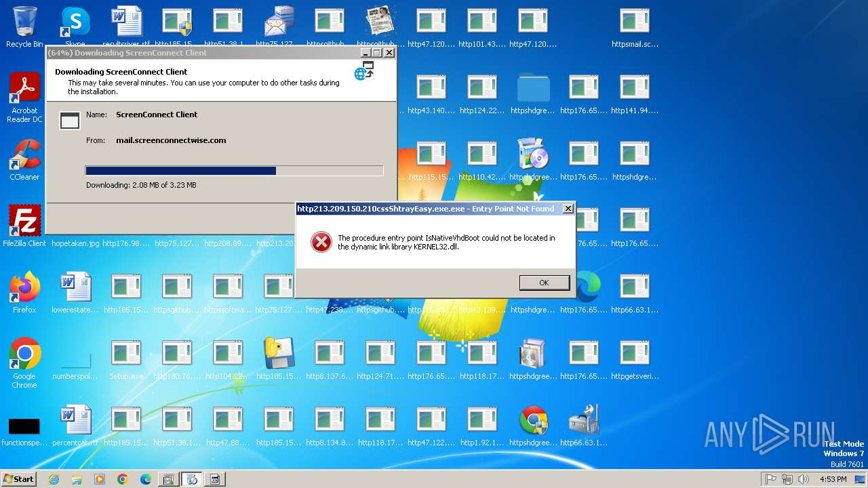This screenshot has width=868, height=488.
Task: Open Microsoft Edge from the taskbar
Action: tap(146, 479)
